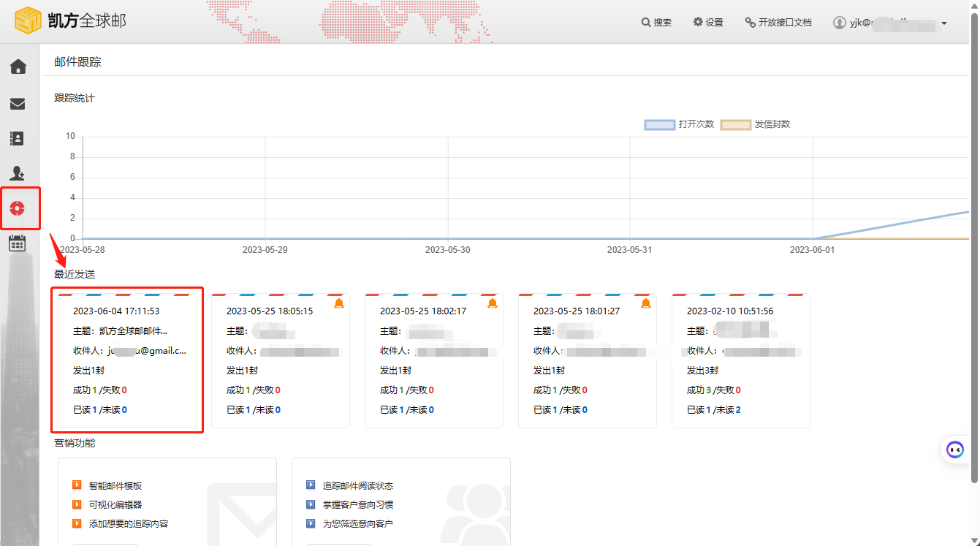Click the 2023-05-30 axis label
The image size is (980, 546).
(x=447, y=249)
